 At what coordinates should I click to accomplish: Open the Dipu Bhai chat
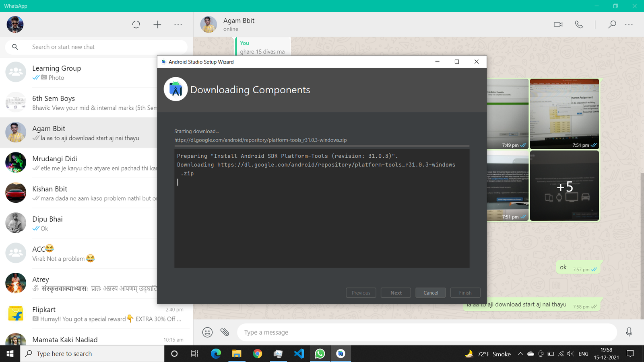(80, 223)
